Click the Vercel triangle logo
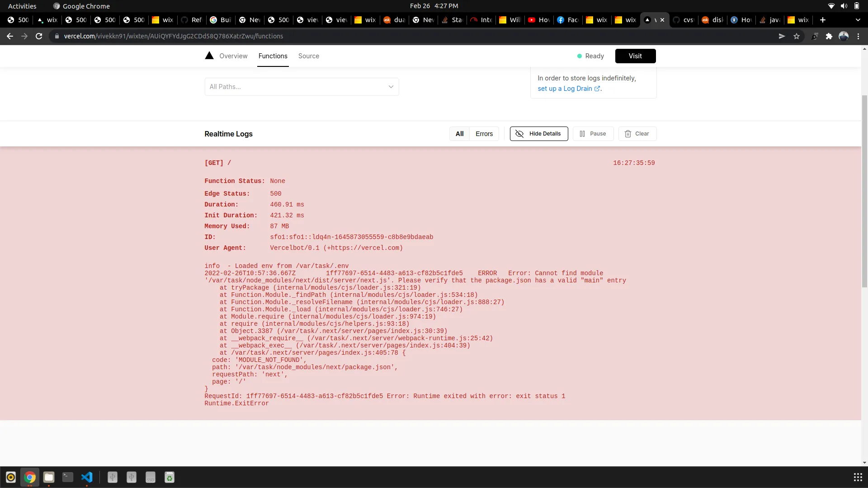Screen dimensions: 868x488 [209, 56]
